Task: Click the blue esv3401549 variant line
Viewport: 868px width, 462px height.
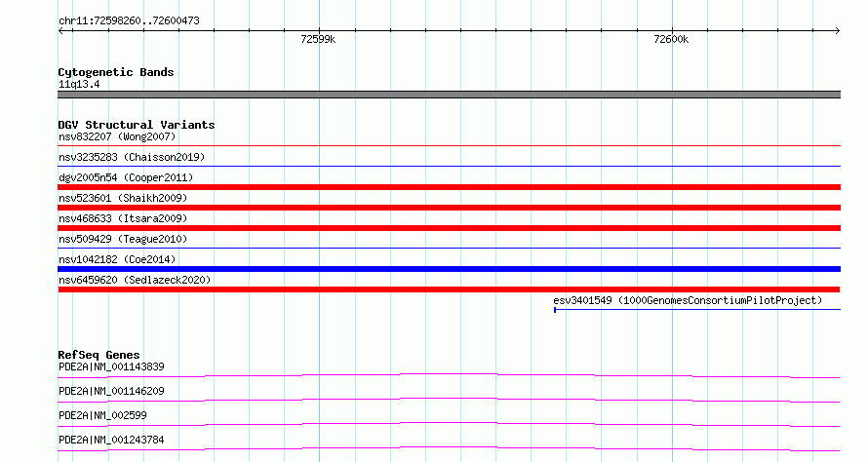Action: 697,310
